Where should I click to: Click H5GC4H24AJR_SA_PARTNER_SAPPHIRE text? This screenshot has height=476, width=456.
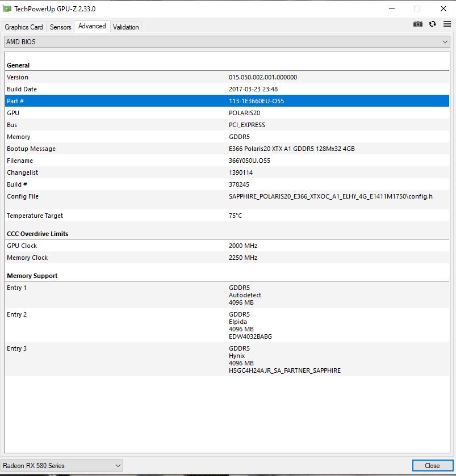pyautogui.click(x=285, y=370)
